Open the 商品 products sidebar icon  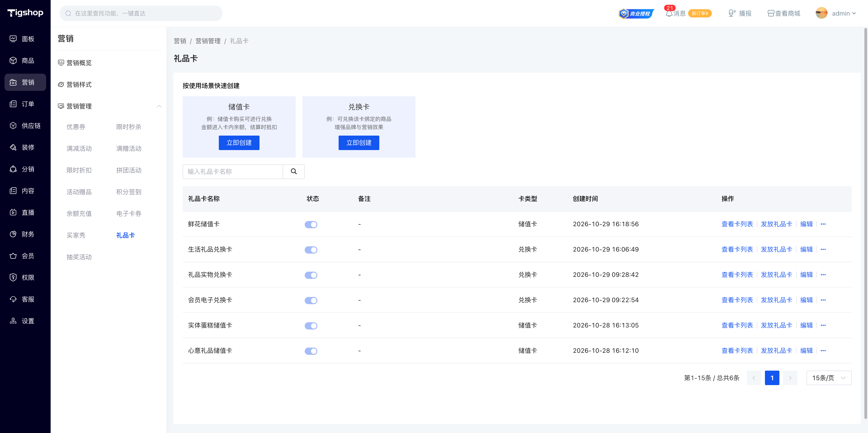tap(13, 61)
